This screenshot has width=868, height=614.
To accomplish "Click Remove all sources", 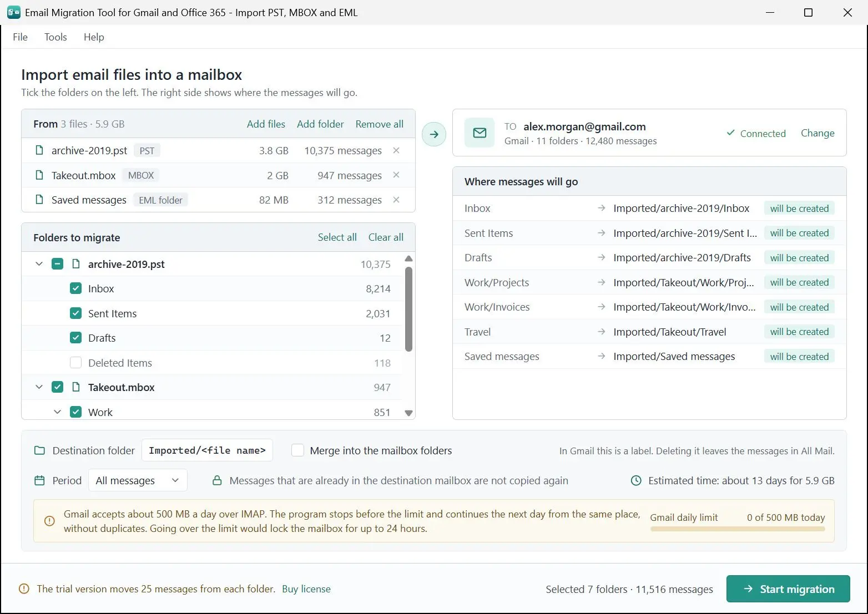I will 380,124.
